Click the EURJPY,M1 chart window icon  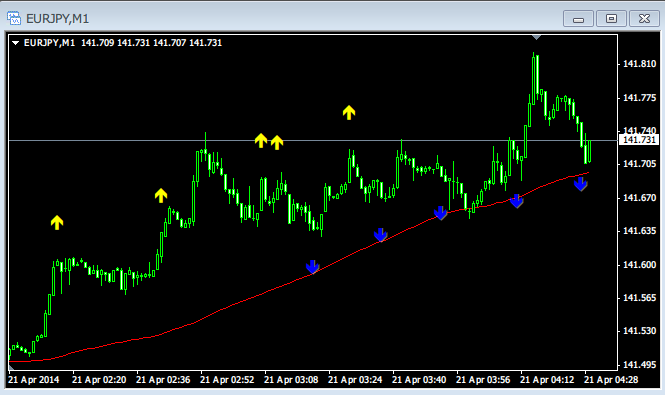pyautogui.click(x=14, y=18)
